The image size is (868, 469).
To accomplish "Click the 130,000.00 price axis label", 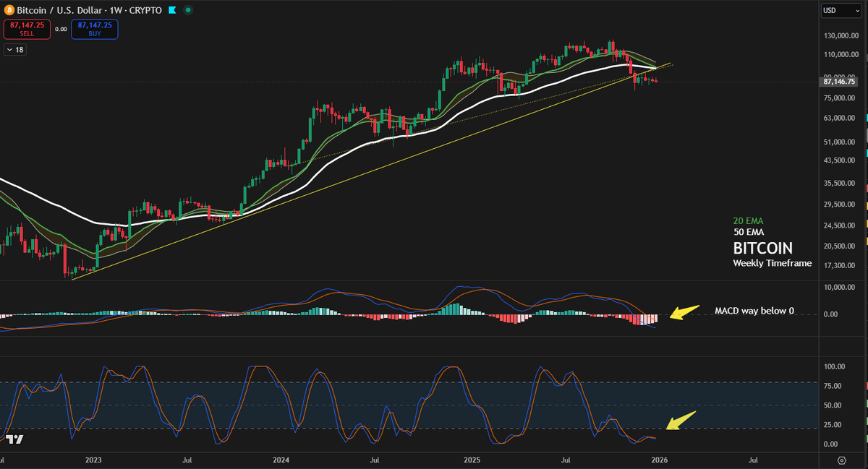I will pyautogui.click(x=841, y=36).
